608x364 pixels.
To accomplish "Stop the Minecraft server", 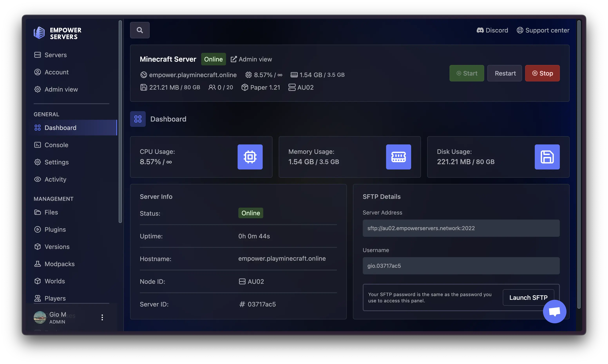I will click(x=542, y=73).
